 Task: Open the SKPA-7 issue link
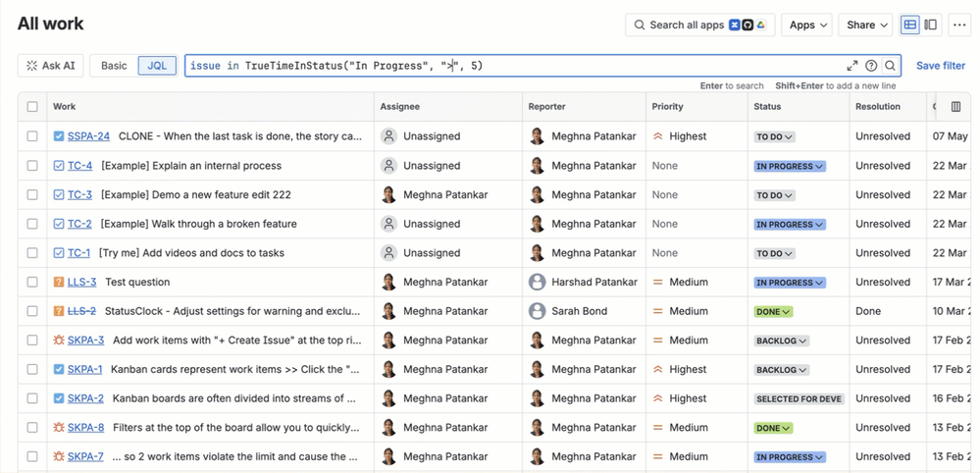(85, 456)
